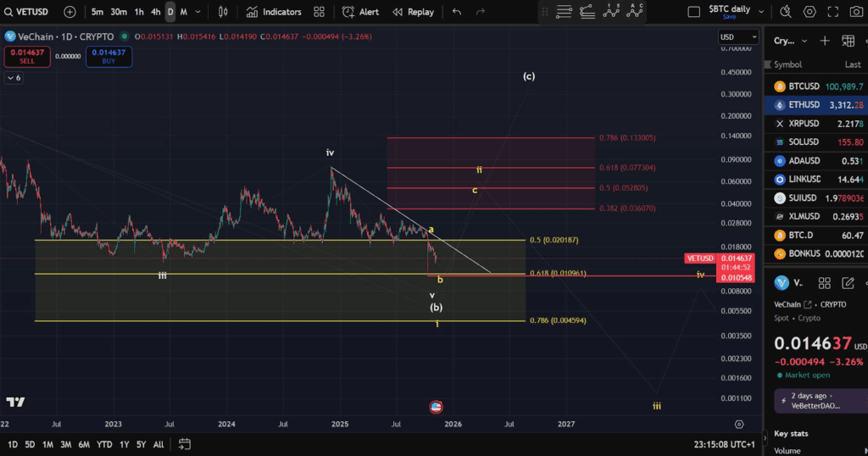The height and width of the screenshot is (456, 868).
Task: Start bar Replay mode
Action: [x=414, y=12]
